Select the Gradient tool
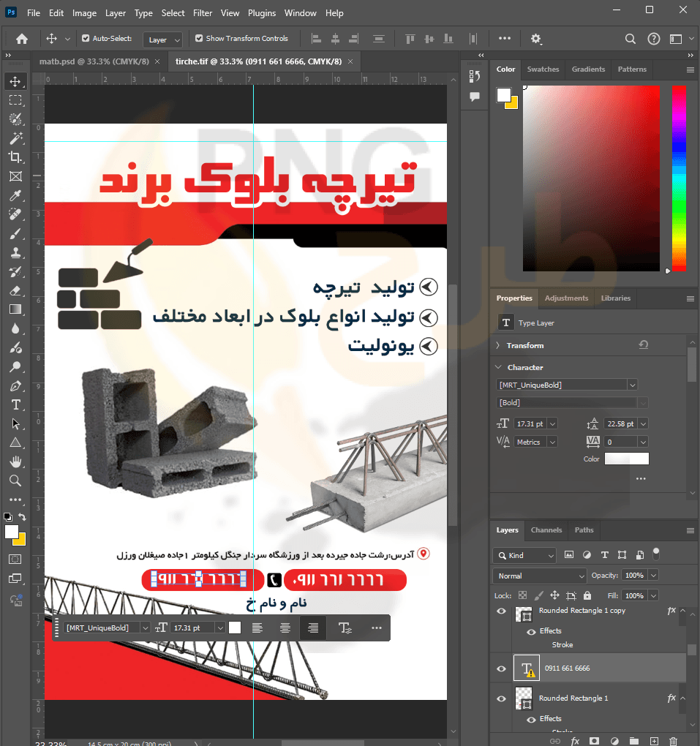The image size is (700, 746). point(15,309)
